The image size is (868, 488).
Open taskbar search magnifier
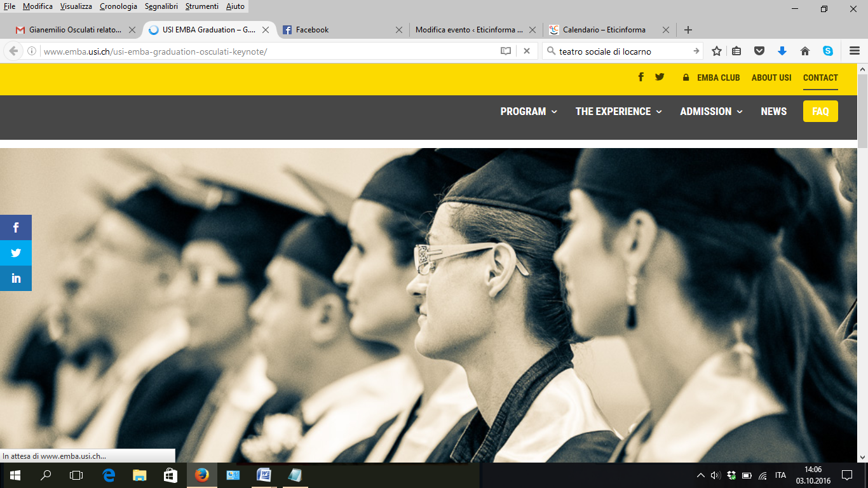[x=46, y=475]
